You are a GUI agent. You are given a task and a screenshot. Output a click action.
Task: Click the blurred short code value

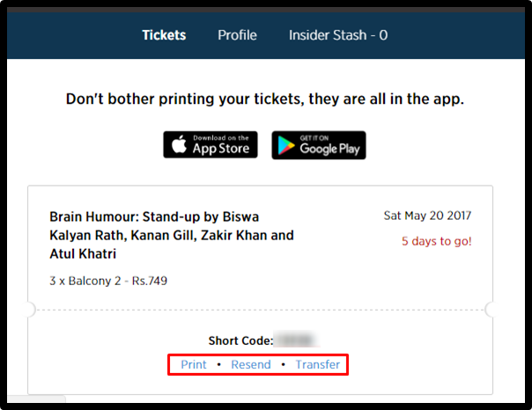pos(297,340)
